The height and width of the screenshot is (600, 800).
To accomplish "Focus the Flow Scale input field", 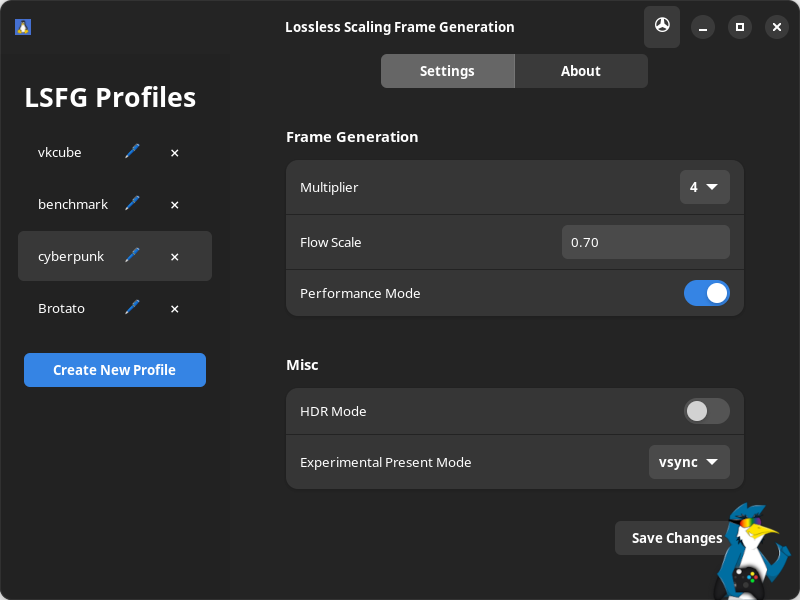I will tap(645, 242).
